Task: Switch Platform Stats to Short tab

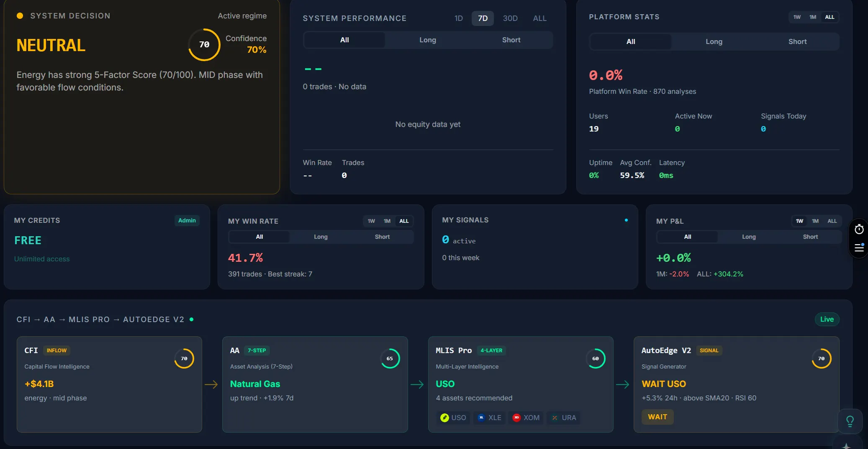Action: click(797, 42)
